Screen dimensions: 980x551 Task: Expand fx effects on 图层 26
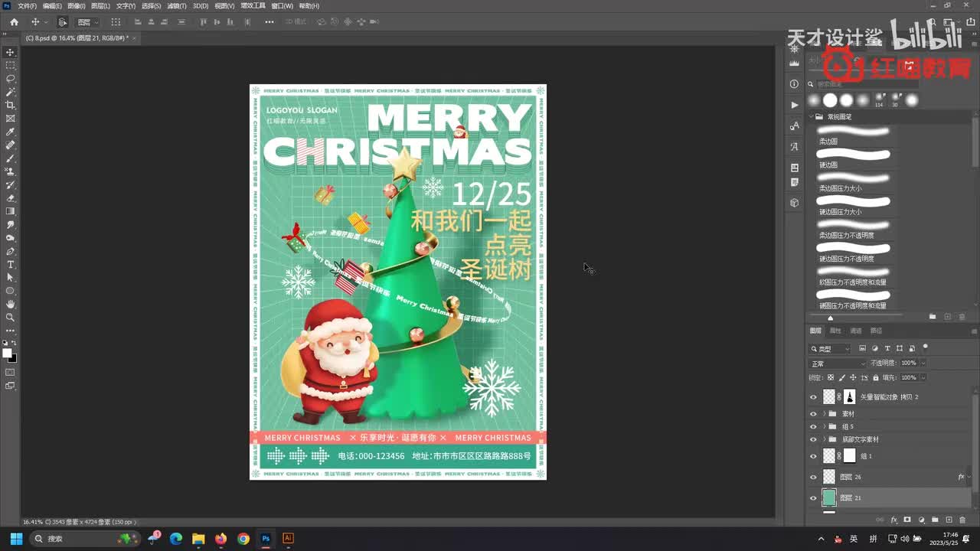(969, 477)
